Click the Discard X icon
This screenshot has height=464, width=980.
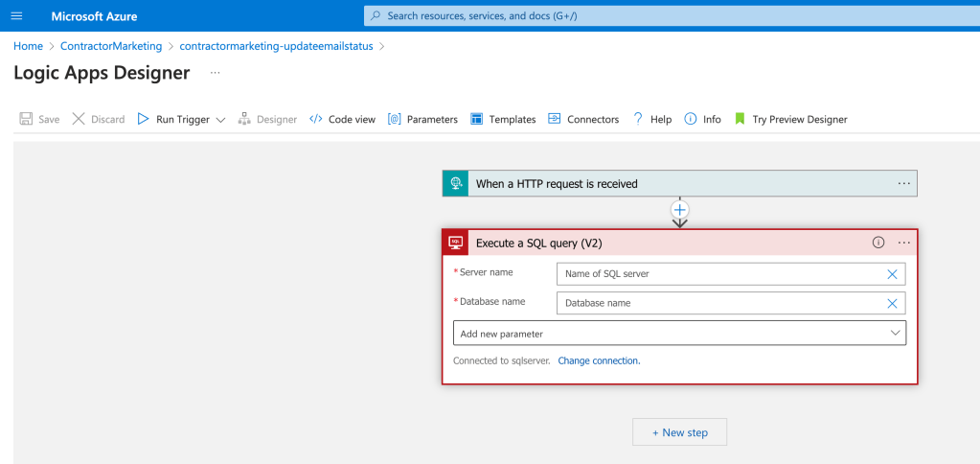coord(79,119)
